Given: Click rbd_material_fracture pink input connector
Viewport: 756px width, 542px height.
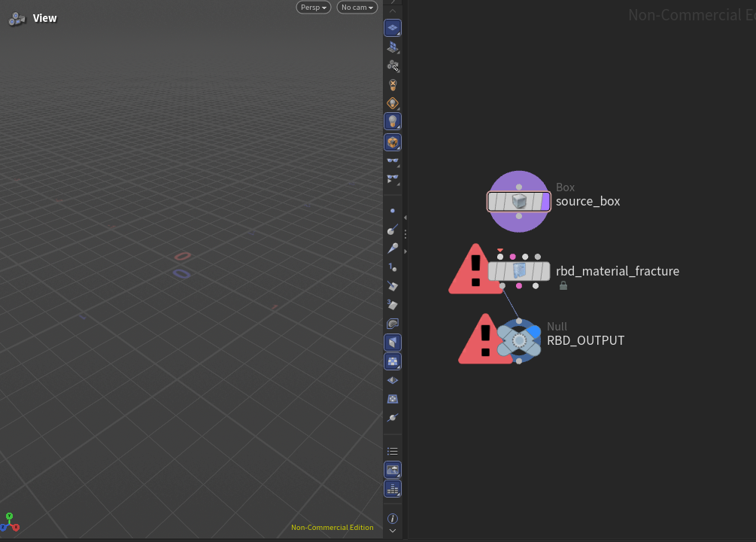Looking at the screenshot, I should coord(512,257).
